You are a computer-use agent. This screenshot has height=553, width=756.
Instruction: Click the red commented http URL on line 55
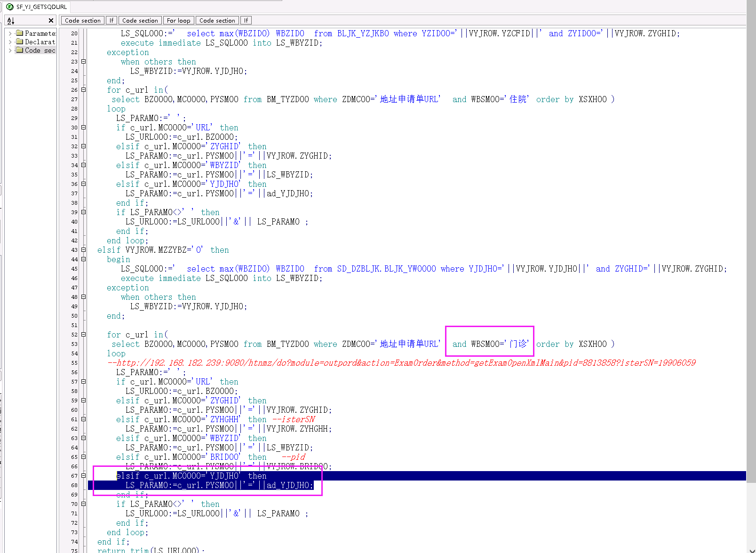tap(401, 363)
